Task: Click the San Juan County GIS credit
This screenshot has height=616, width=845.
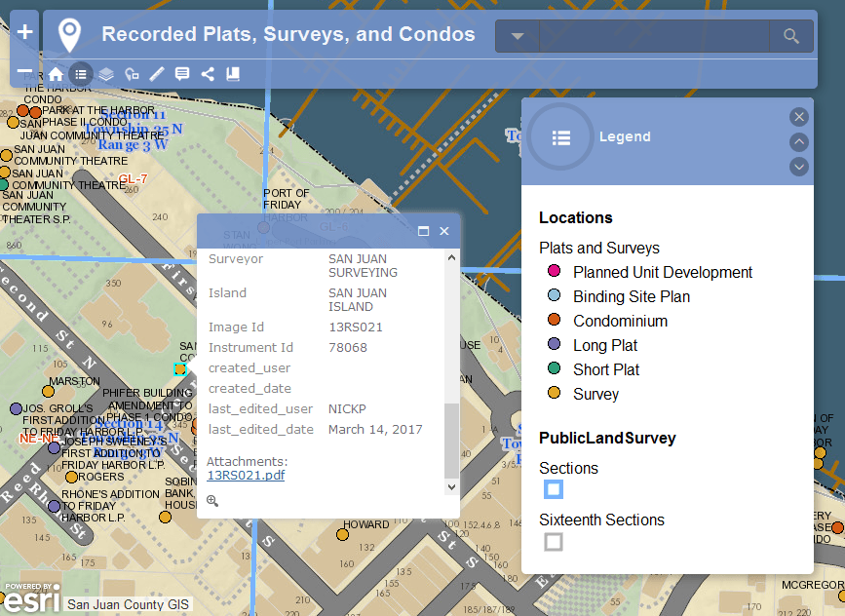Action: (128, 604)
